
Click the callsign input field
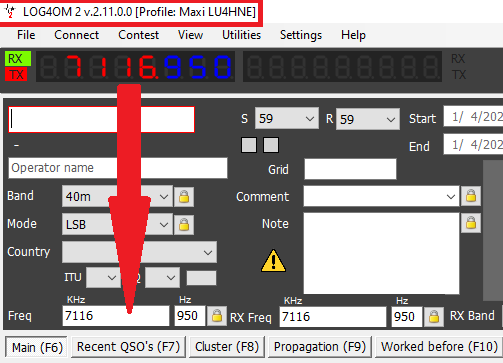point(101,119)
